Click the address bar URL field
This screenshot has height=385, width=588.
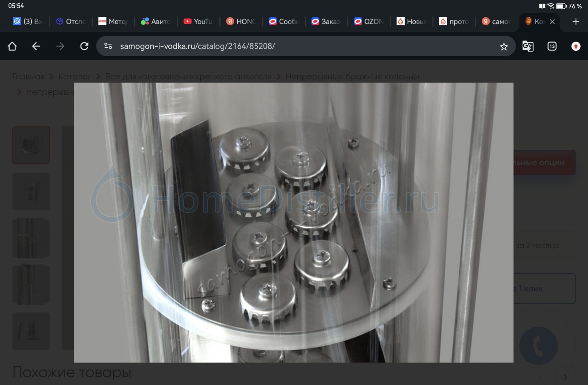point(294,46)
